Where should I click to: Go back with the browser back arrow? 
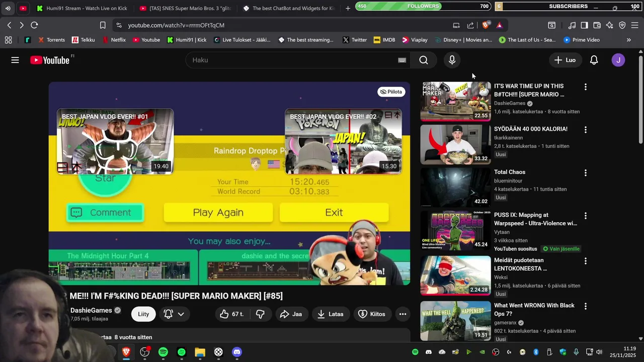(x=9, y=25)
